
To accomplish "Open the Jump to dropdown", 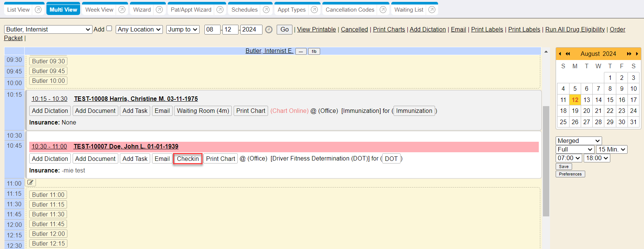I will [x=183, y=29].
